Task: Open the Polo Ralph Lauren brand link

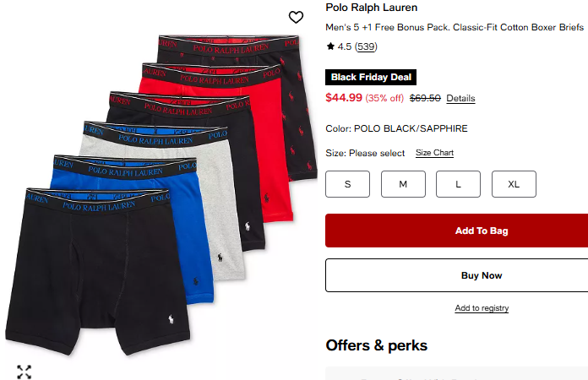Action: 371,8
